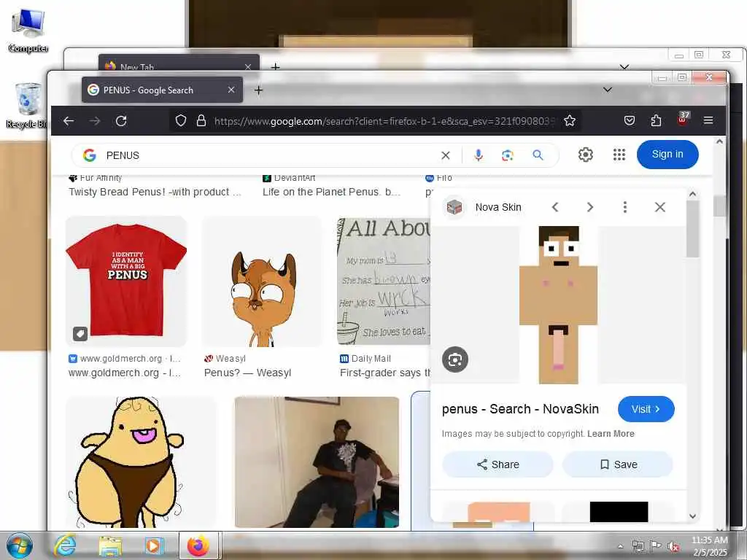Open the Extensions puzzle-piece icon
This screenshot has height=560, width=747.
656,121
